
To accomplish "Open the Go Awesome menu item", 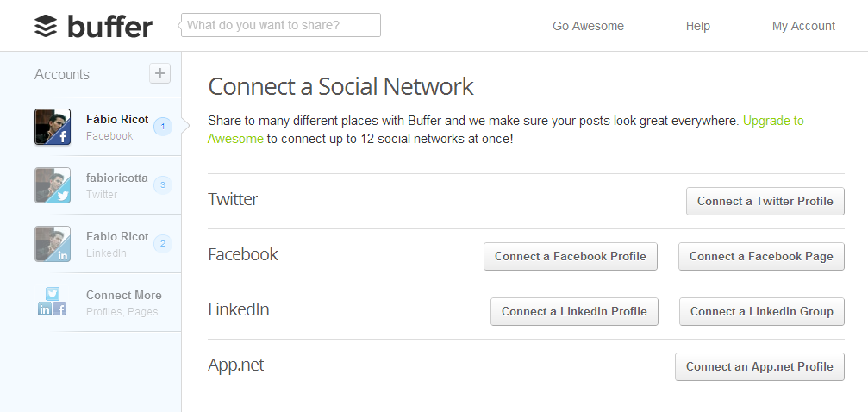I will 588,26.
